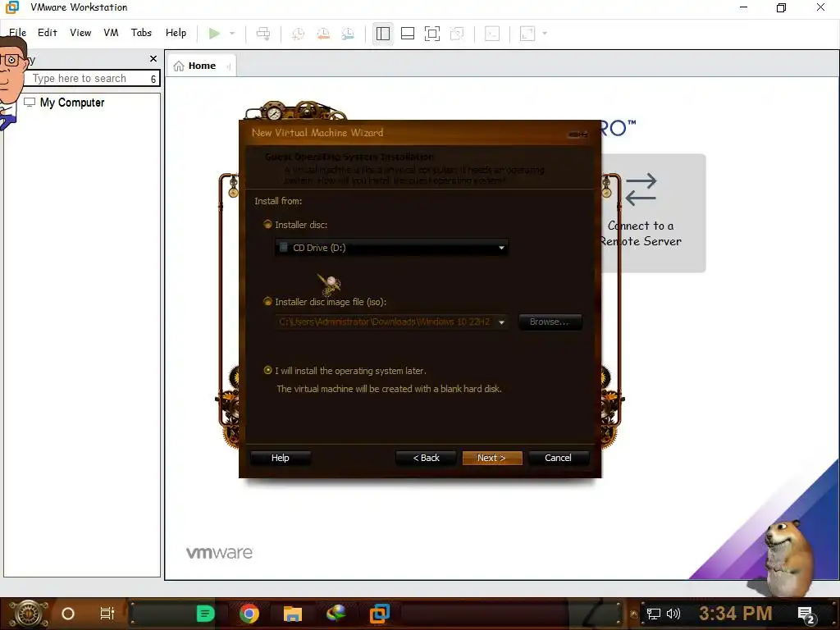Open the stretch display options dropdown arrow
The image size is (840, 630).
click(545, 34)
